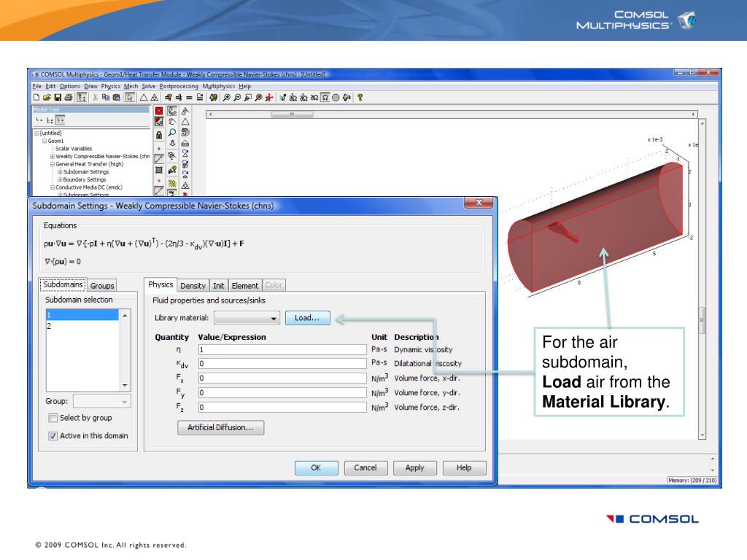Open the Group dropdown
Viewport: 747px width, 560px height.
coord(102,402)
